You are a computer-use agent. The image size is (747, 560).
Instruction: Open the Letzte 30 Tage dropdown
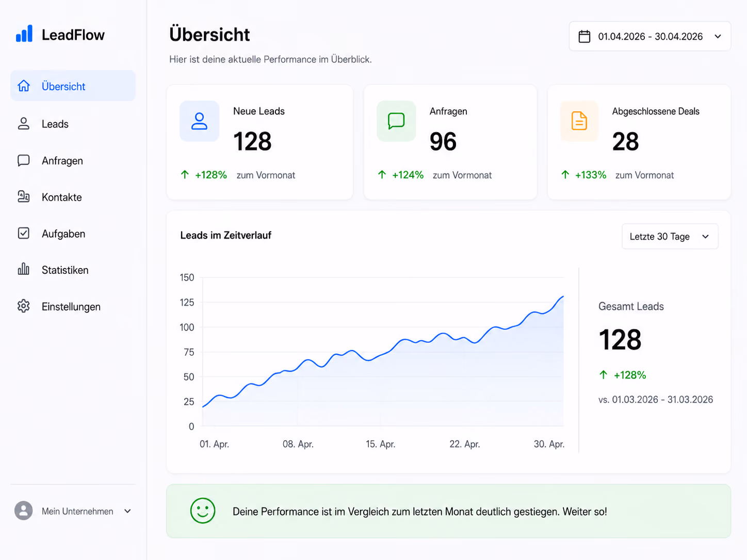tap(670, 236)
